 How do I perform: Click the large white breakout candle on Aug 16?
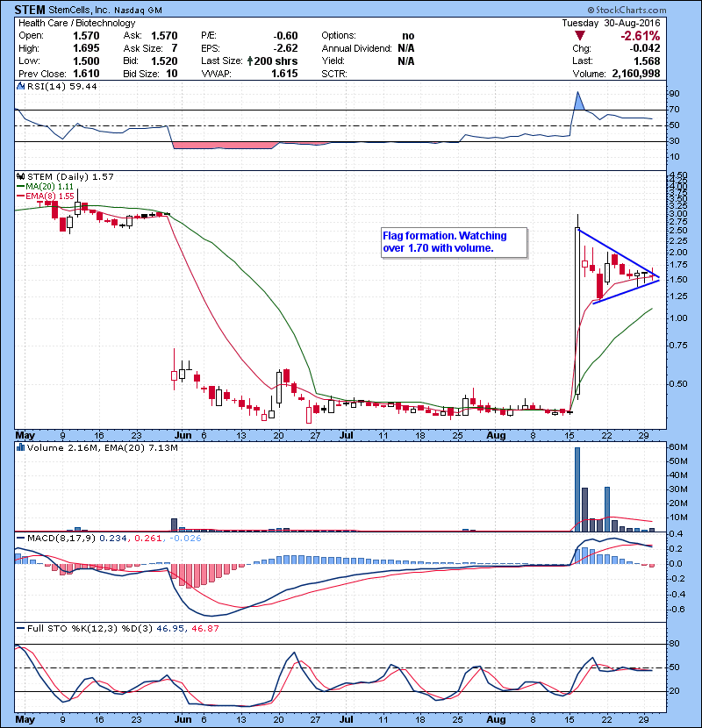[x=577, y=310]
